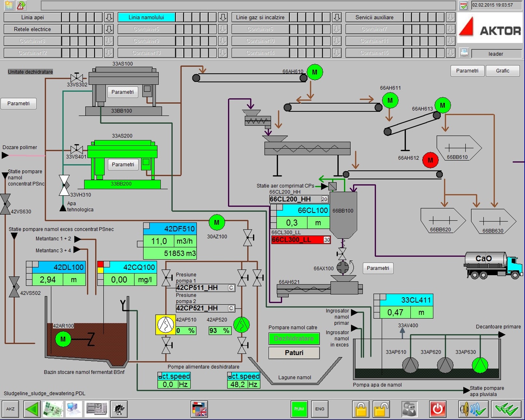525x420 pixels.
Task: Expand the Retele electrice dropdown arrow
Action: coord(109,29)
